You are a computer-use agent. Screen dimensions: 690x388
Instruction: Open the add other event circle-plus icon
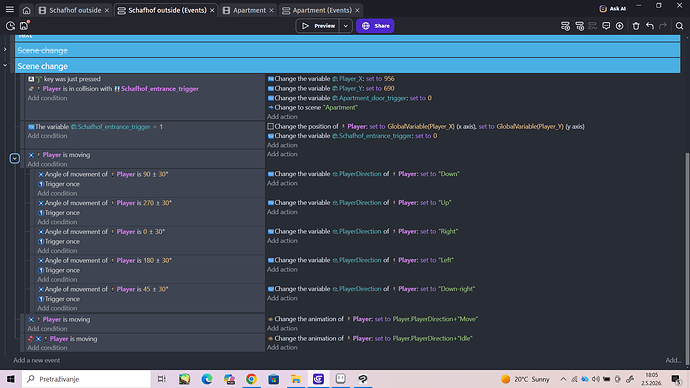620,26
